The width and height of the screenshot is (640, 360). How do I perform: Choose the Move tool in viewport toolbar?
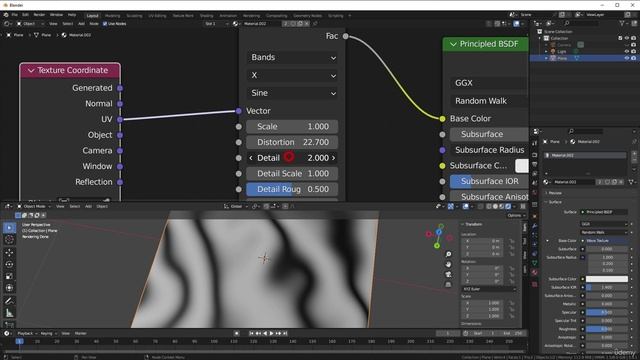[9, 253]
